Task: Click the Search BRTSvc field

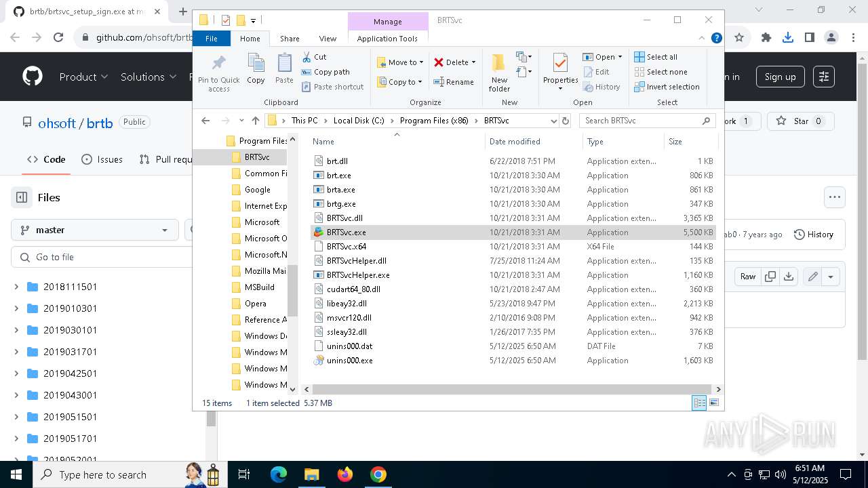Action: [x=648, y=121]
